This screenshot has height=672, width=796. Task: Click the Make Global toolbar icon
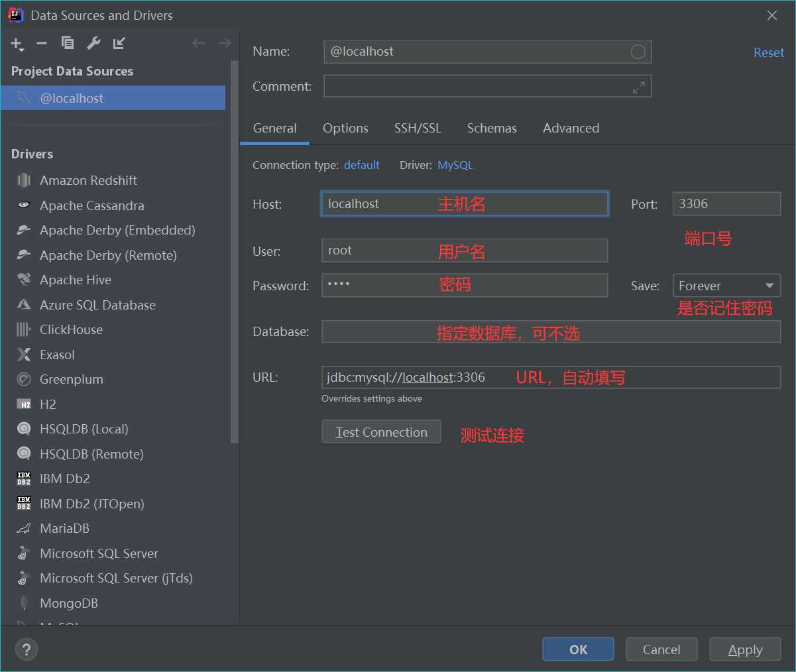click(119, 43)
